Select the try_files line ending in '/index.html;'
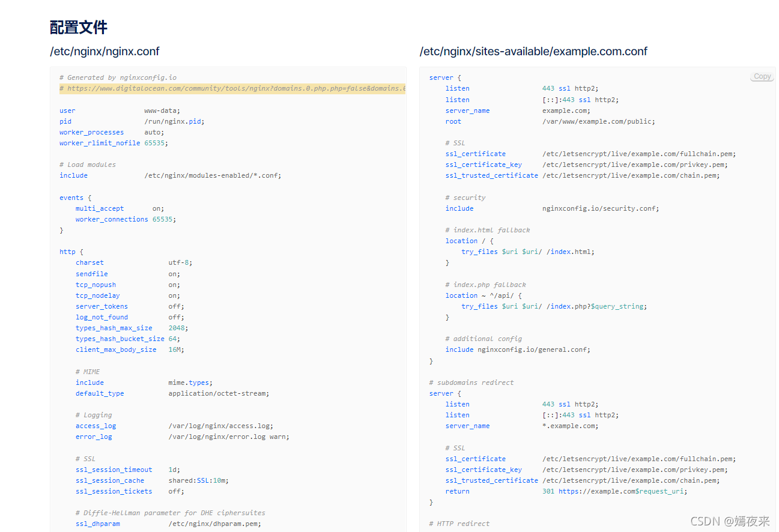Image resolution: width=779 pixels, height=532 pixels. pyautogui.click(x=528, y=252)
